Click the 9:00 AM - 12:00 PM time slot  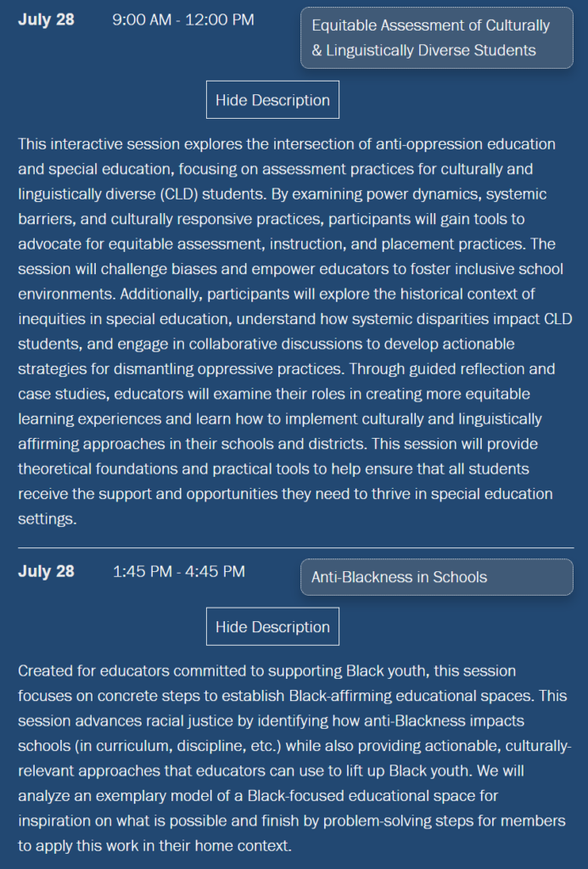coord(183,20)
